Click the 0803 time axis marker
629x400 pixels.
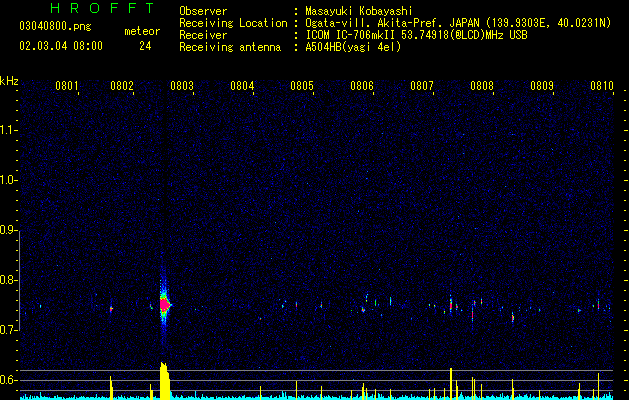click(182, 86)
